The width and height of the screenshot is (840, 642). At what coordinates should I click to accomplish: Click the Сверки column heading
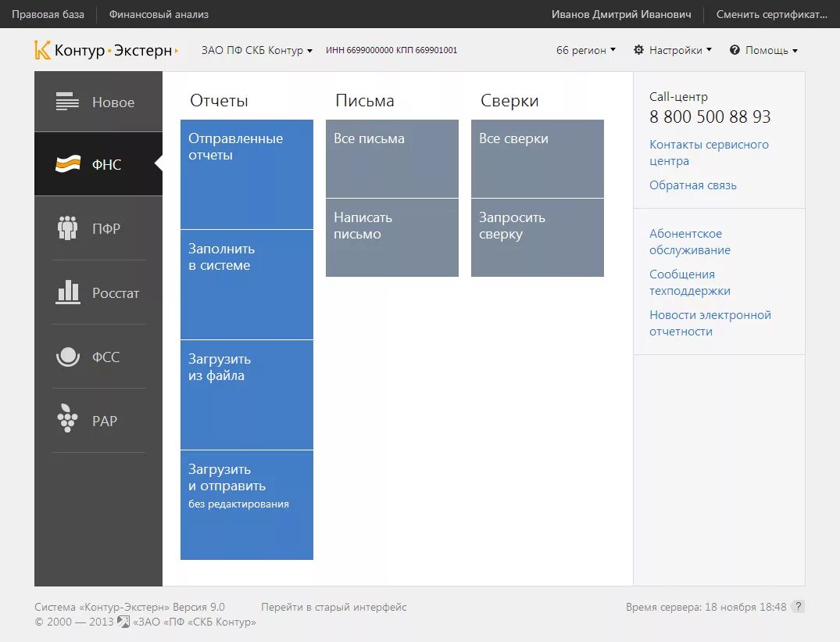[x=509, y=101]
